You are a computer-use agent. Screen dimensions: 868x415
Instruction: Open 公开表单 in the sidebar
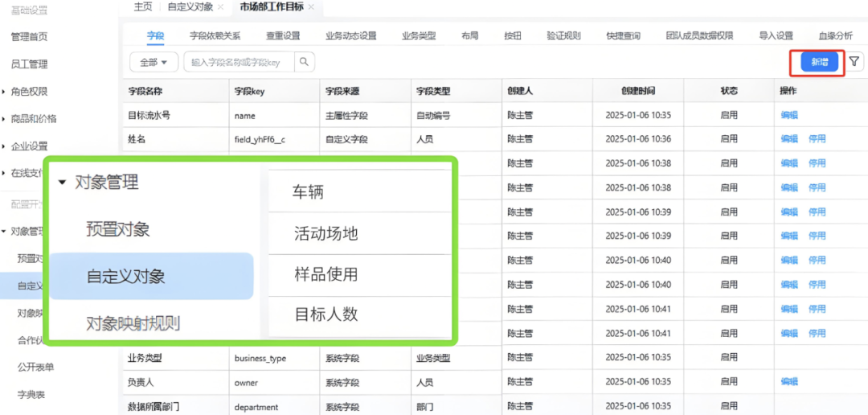coord(35,368)
